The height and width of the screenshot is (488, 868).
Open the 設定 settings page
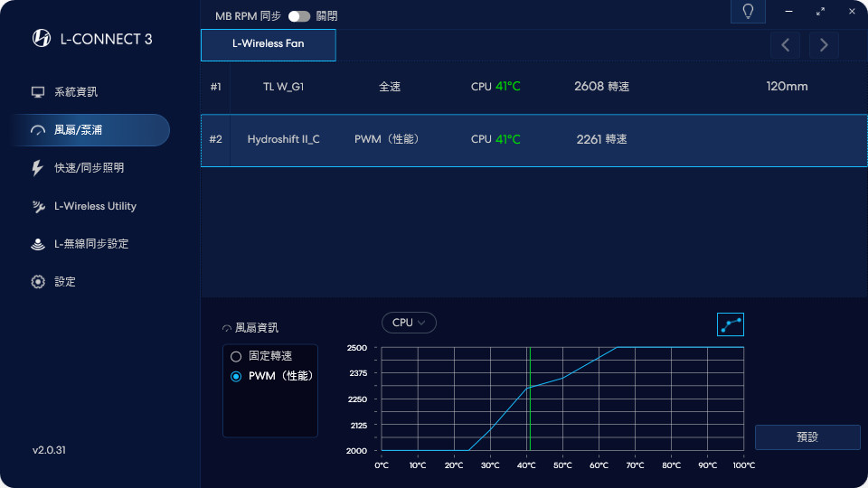tap(65, 282)
